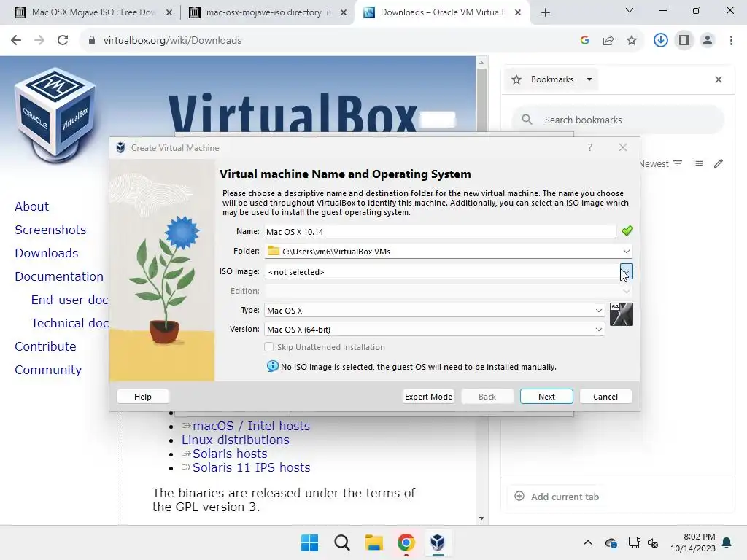Click the dialog help question mark
This screenshot has width=747, height=560.
click(590, 147)
